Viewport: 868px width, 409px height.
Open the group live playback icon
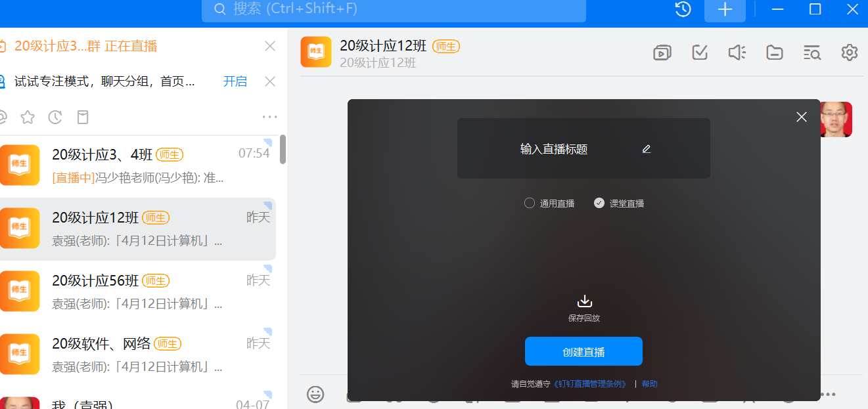pyautogui.click(x=662, y=53)
